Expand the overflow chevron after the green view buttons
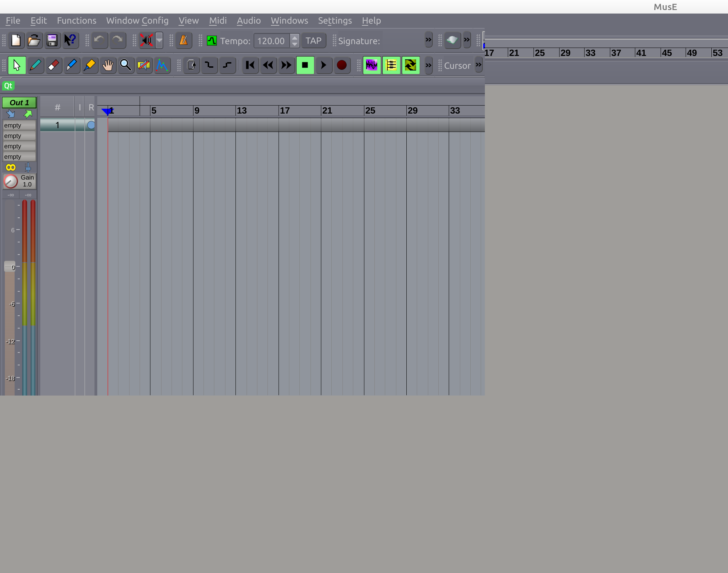728x573 pixels. (428, 65)
